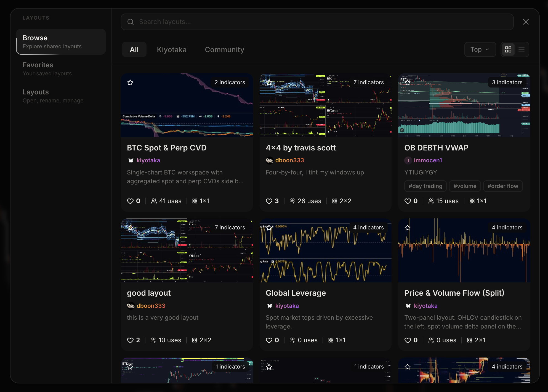Like the 4×4 by travis scott layout heart
The width and height of the screenshot is (548, 392).
pos(269,201)
